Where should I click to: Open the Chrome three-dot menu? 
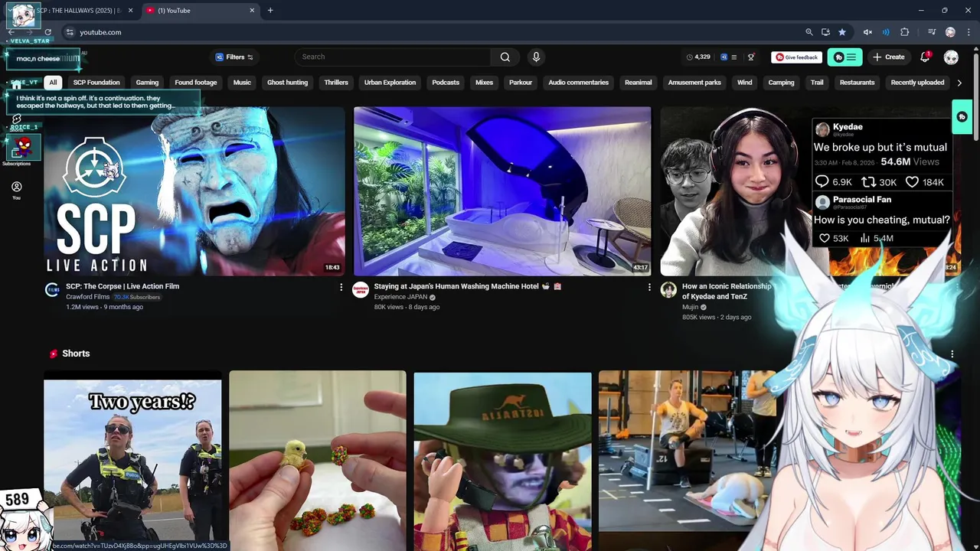(967, 32)
